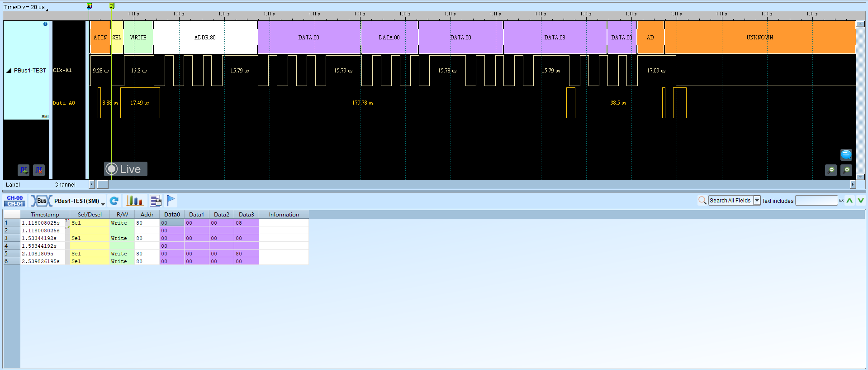Select the A cursor marker on ruler

(x=90, y=6)
